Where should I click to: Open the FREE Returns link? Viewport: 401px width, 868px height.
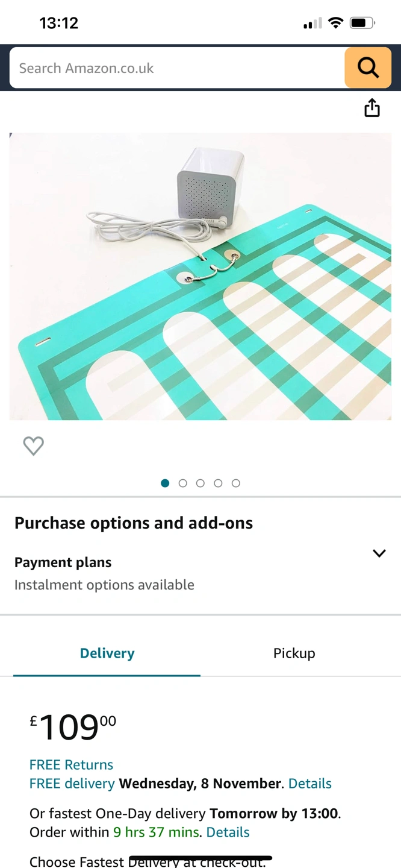click(x=71, y=764)
